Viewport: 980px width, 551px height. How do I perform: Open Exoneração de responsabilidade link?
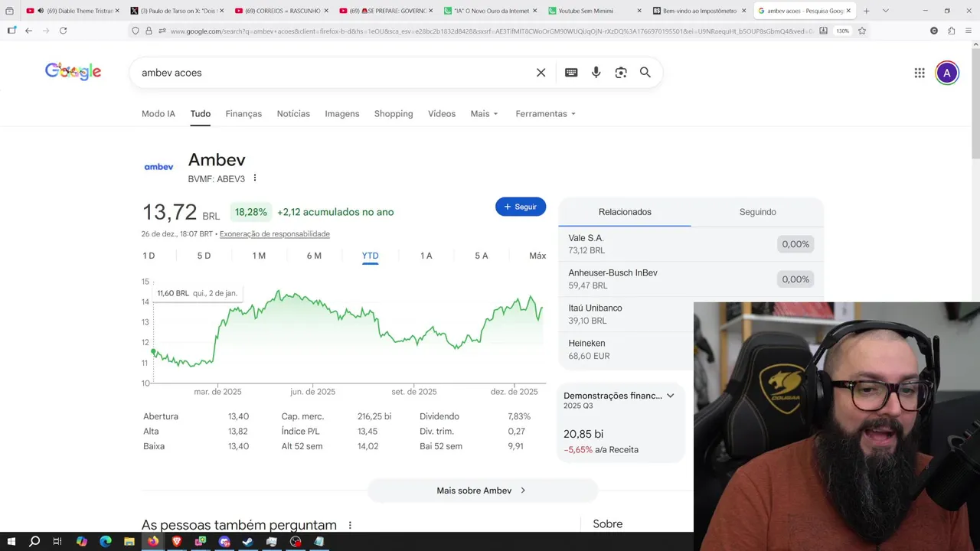coord(275,234)
